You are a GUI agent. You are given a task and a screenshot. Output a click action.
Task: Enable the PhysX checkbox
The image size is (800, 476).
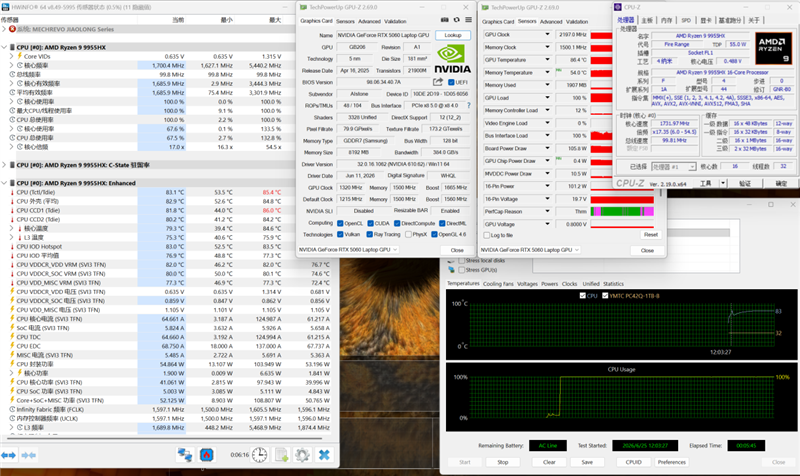pyautogui.click(x=408, y=234)
